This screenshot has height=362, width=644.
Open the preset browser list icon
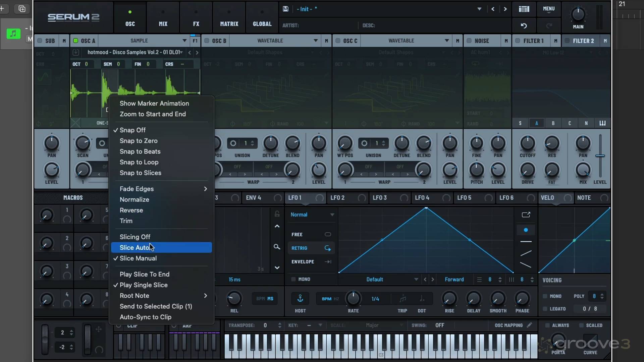(x=524, y=9)
